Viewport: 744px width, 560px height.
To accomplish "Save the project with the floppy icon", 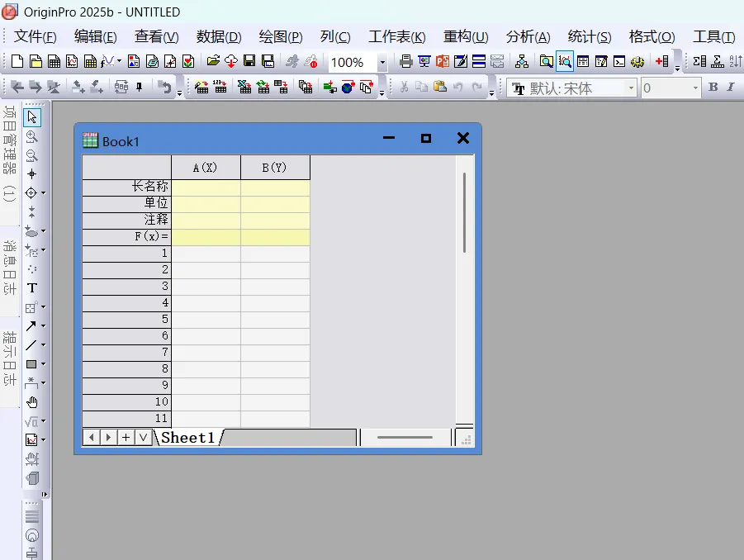I will tap(249, 61).
